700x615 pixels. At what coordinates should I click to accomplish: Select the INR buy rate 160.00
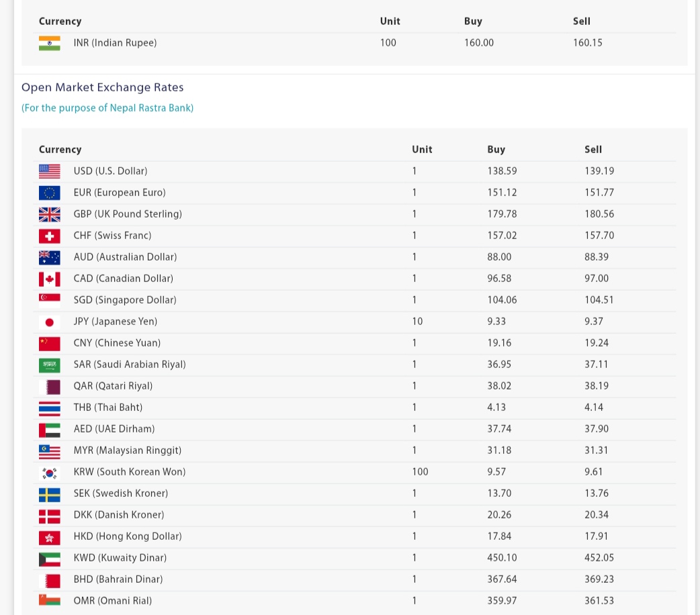(x=479, y=43)
